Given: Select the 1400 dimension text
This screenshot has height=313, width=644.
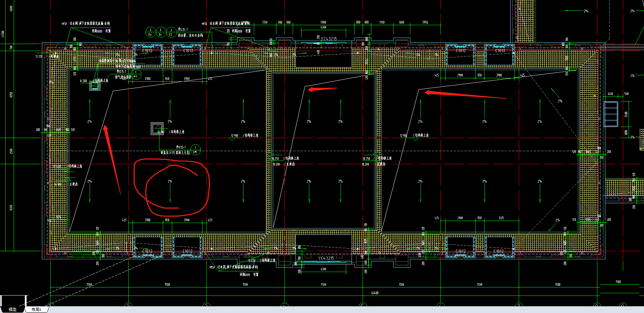Looking at the screenshot, I should coord(610,94).
